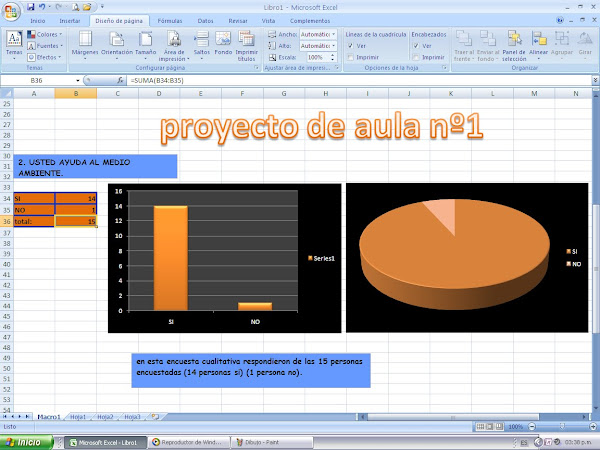Image resolution: width=600 pixels, height=450 pixels.
Task: Open Orientación page orientation menu
Action: 117,45
